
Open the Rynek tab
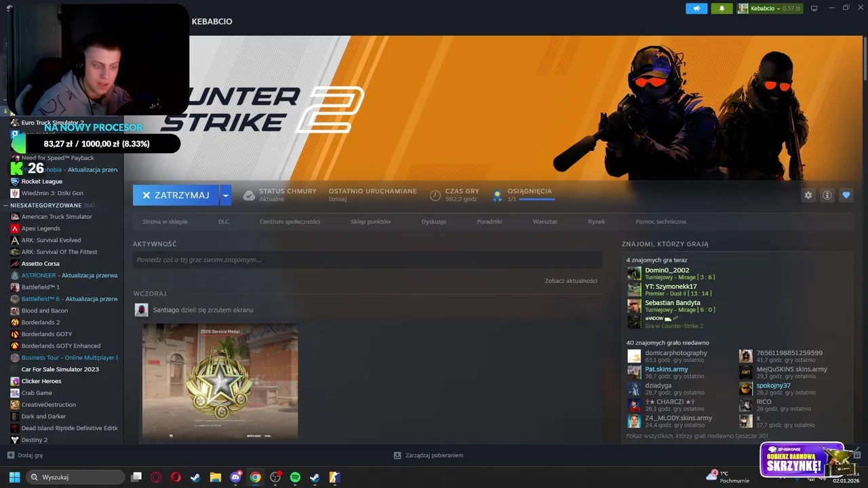click(597, 222)
